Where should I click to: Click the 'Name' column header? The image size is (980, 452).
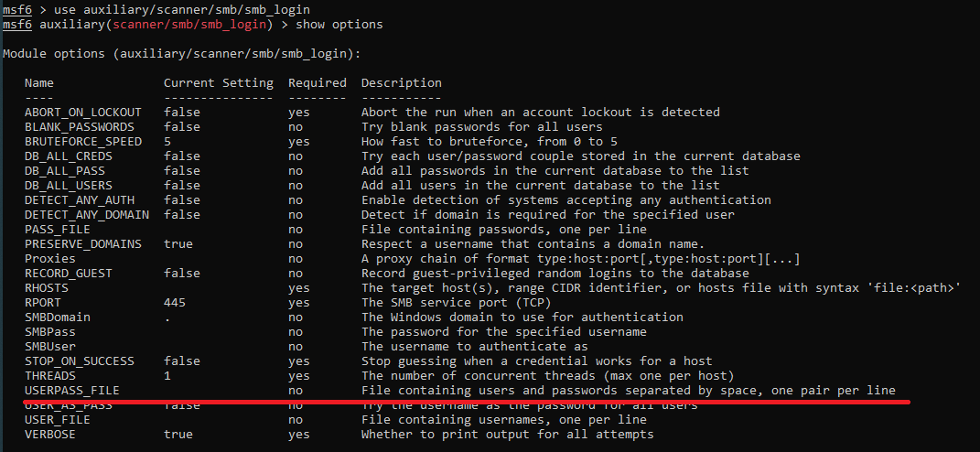coord(39,83)
